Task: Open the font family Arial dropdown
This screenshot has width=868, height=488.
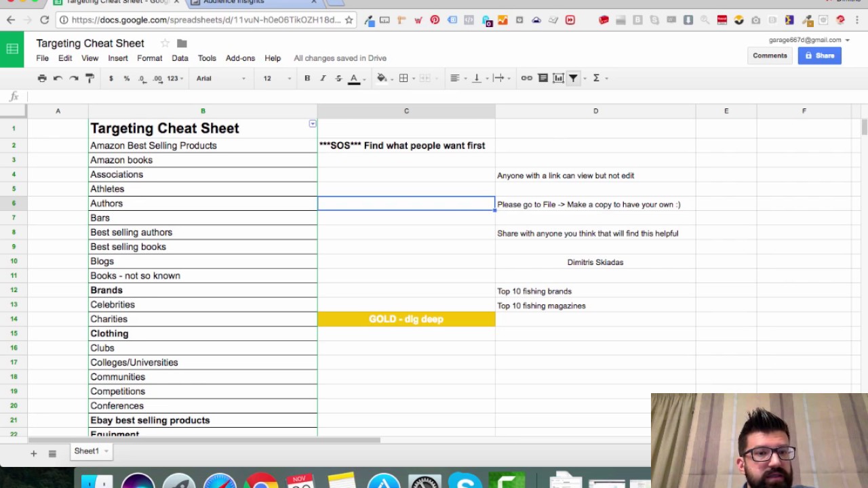Action: (221, 79)
